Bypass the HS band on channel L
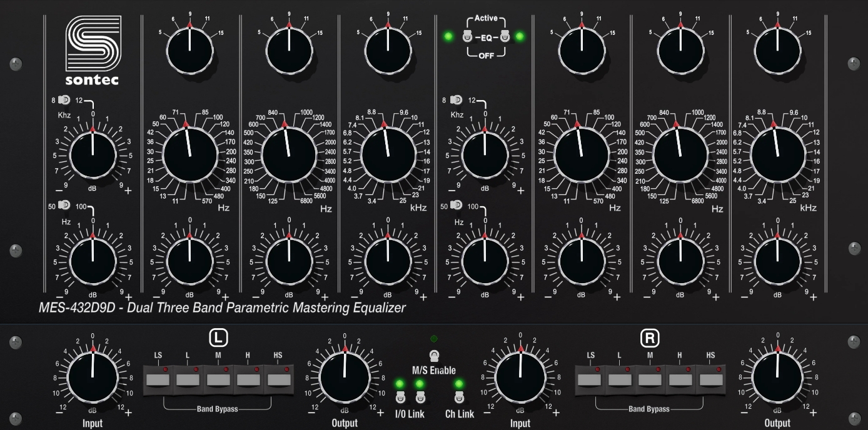The image size is (868, 430). tap(278, 379)
